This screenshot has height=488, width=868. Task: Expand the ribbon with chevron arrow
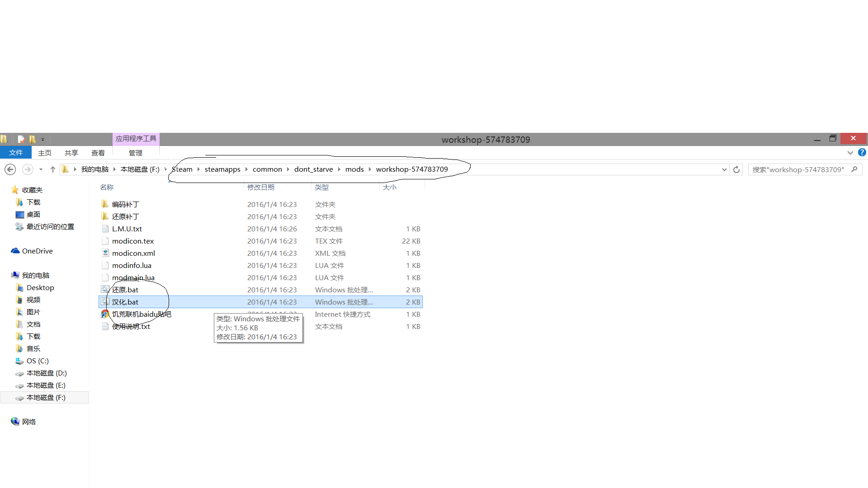(850, 153)
